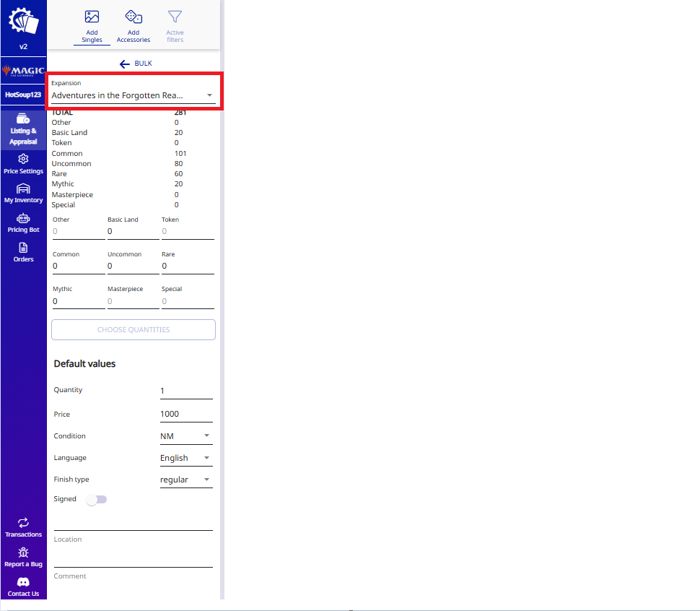Open the Pricing Bot page
The image size is (700, 611).
pyautogui.click(x=23, y=223)
